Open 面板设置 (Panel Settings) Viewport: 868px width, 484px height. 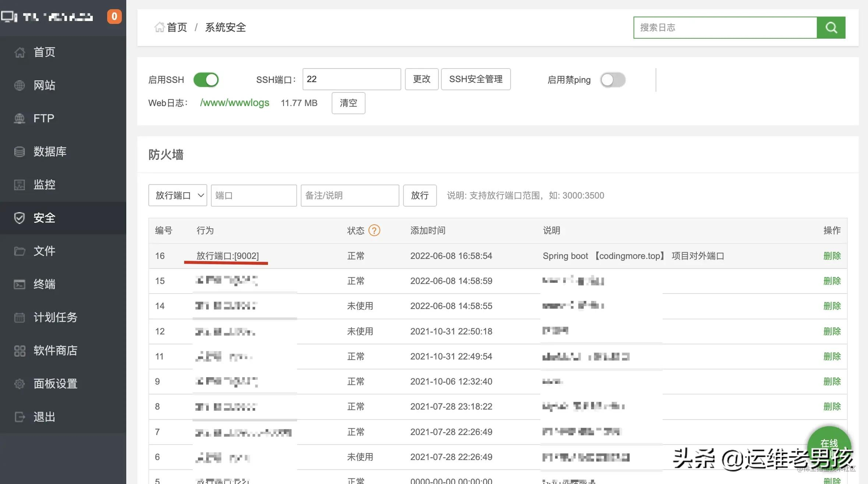pos(55,383)
